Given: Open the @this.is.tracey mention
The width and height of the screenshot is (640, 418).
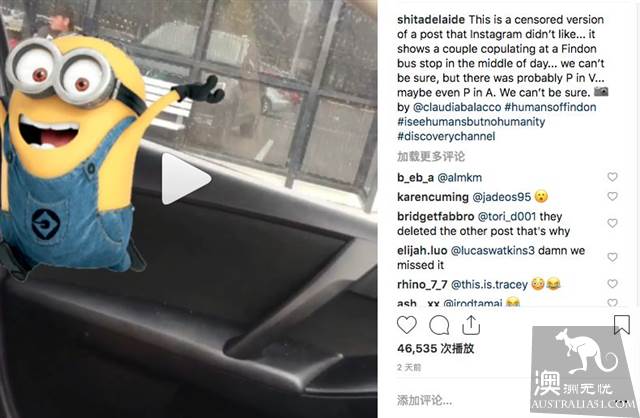Looking at the screenshot, I should 489,284.
